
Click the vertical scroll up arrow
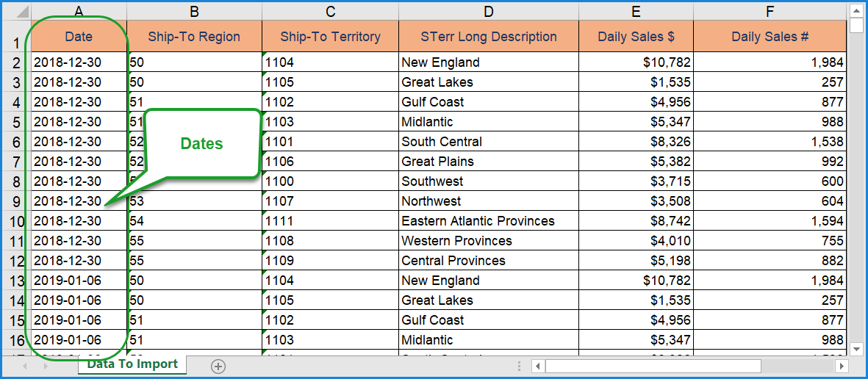point(856,10)
